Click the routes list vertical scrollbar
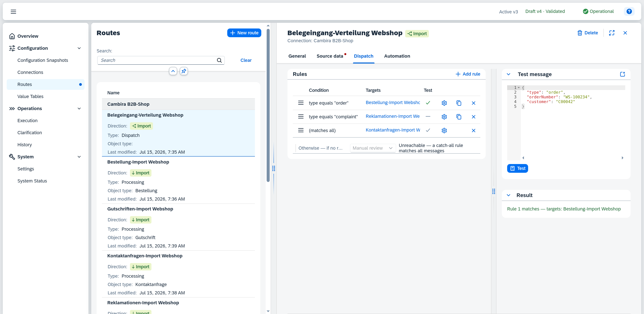644x314 pixels. pos(268,105)
